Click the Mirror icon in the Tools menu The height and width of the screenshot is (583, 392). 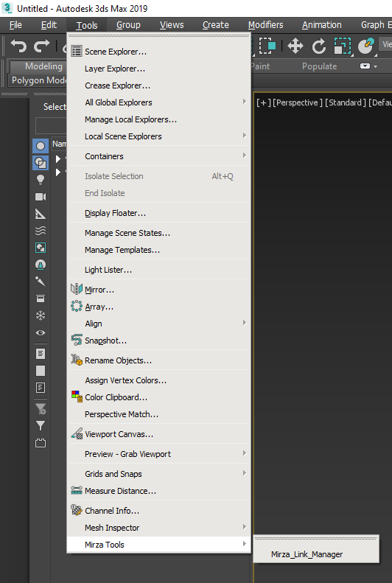click(77, 289)
